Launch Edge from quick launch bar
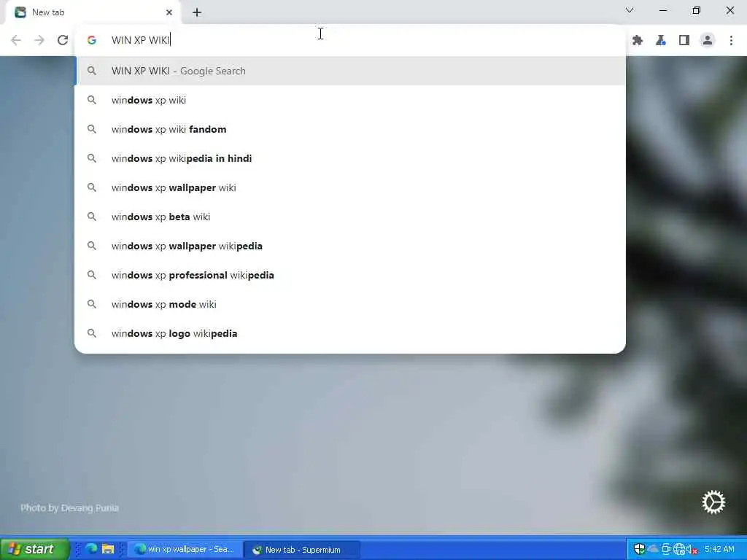This screenshot has width=747, height=560. click(x=91, y=549)
